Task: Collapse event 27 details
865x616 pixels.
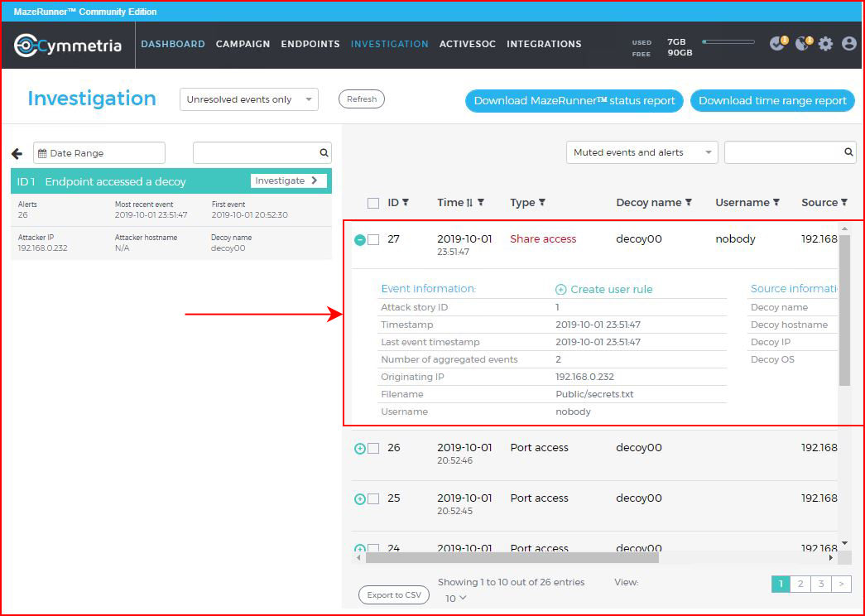Action: pos(360,239)
